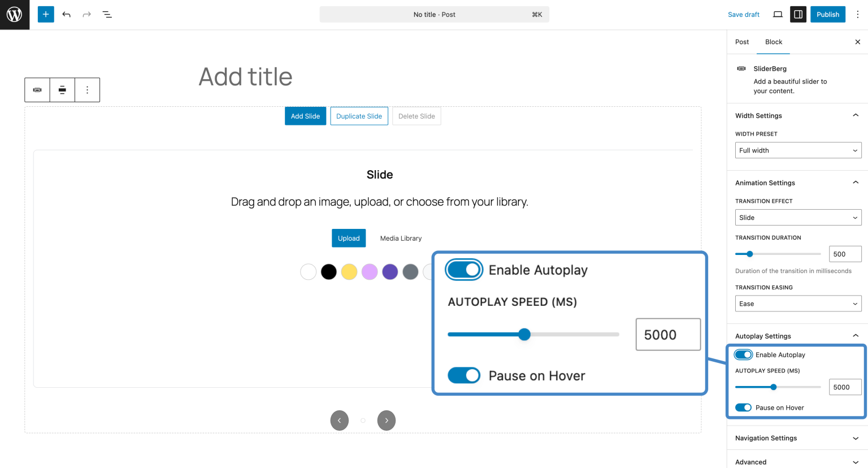Open the three-dot options menu in the block toolbar
The height and width of the screenshot is (468, 868).
pos(87,90)
